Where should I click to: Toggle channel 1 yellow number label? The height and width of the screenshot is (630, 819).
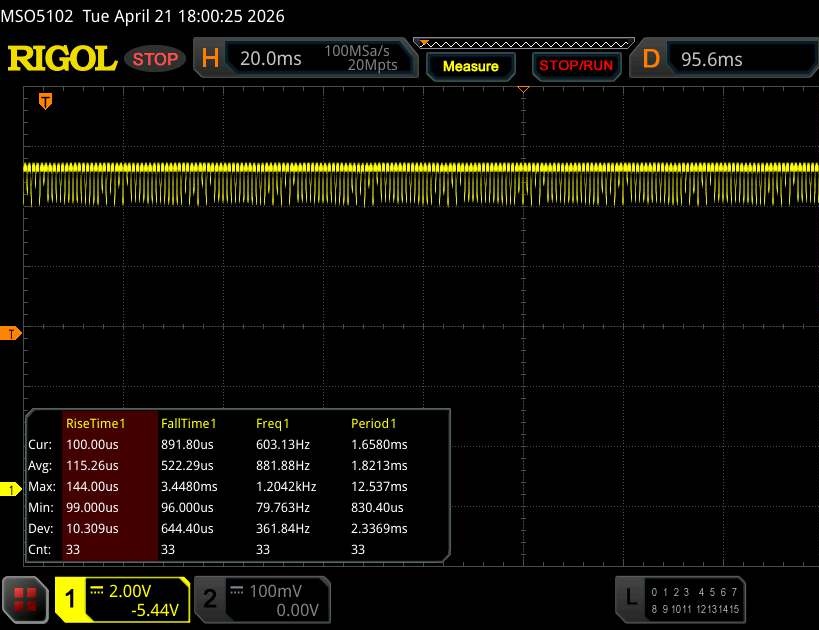(70, 599)
